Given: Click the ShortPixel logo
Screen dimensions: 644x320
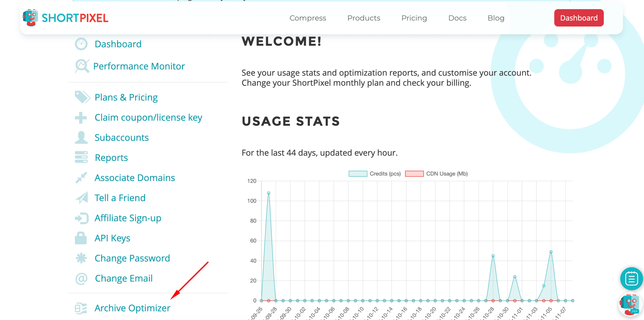Looking at the screenshot, I should (65, 18).
